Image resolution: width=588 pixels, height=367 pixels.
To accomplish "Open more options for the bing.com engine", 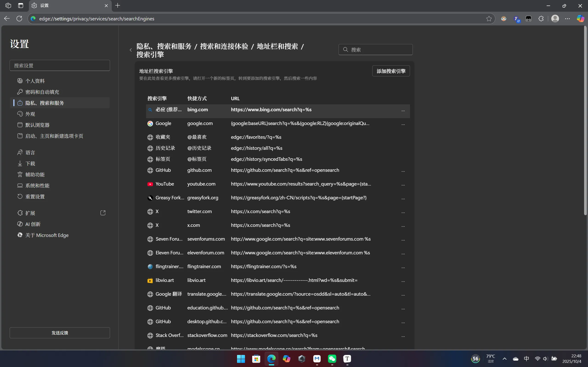I will pyautogui.click(x=403, y=111).
